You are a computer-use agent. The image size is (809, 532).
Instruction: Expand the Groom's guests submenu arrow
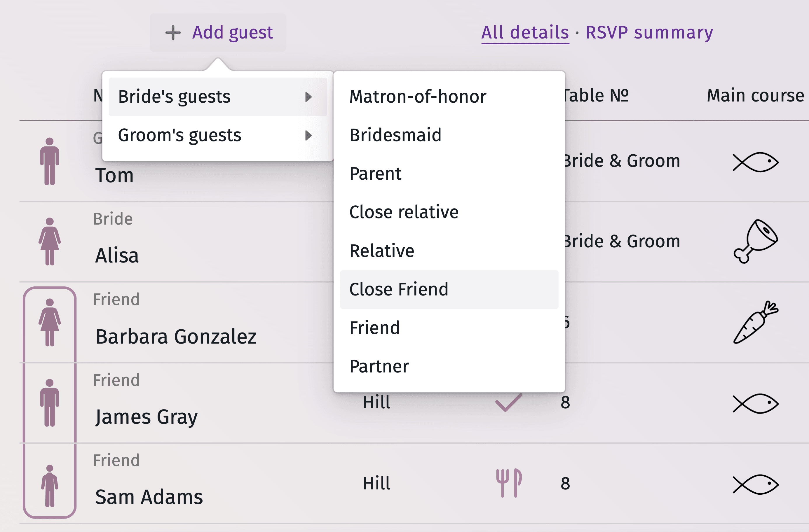pyautogui.click(x=308, y=136)
